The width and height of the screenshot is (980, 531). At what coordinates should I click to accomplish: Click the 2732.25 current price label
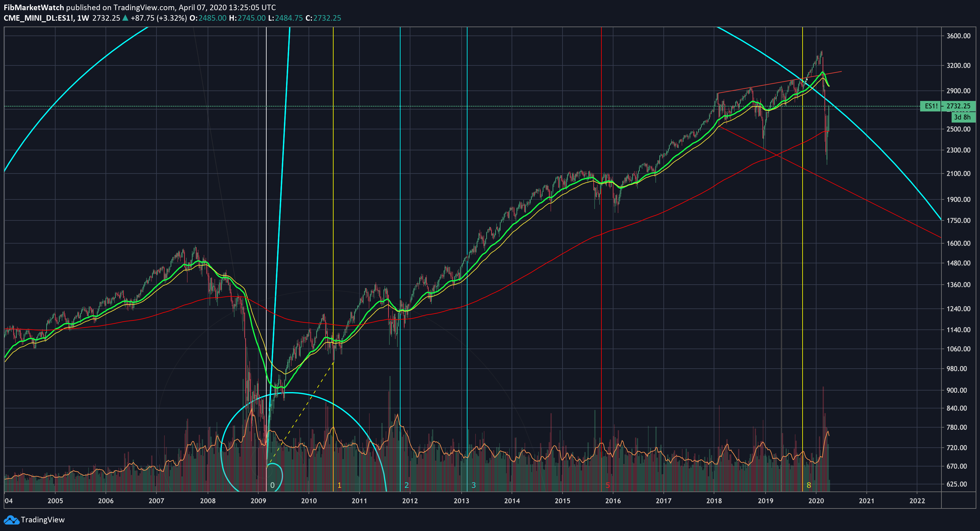[x=959, y=106]
